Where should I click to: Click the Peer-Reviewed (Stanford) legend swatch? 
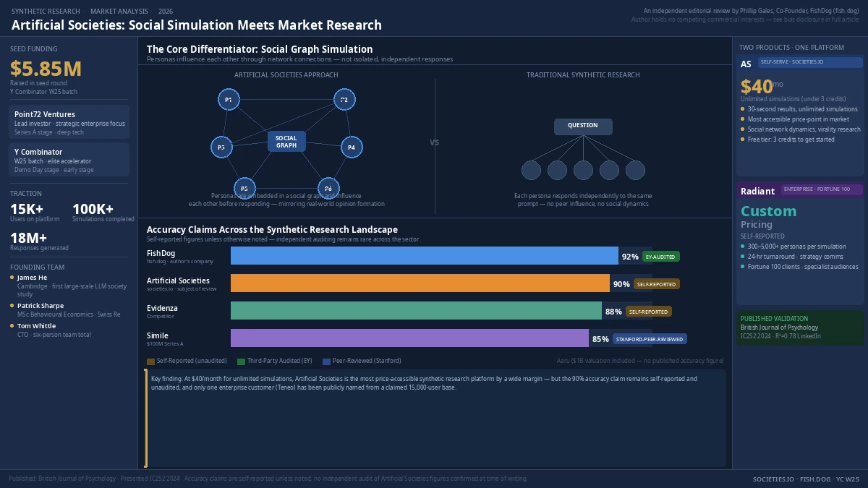(326, 361)
